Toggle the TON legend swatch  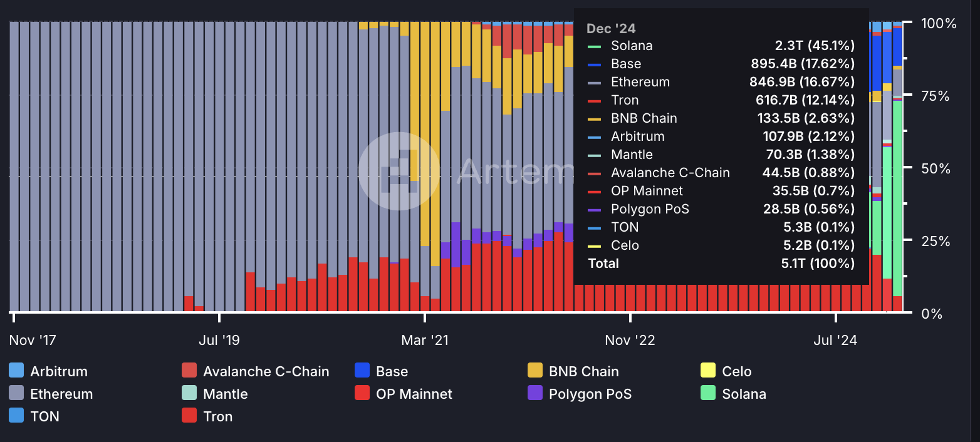tap(16, 416)
